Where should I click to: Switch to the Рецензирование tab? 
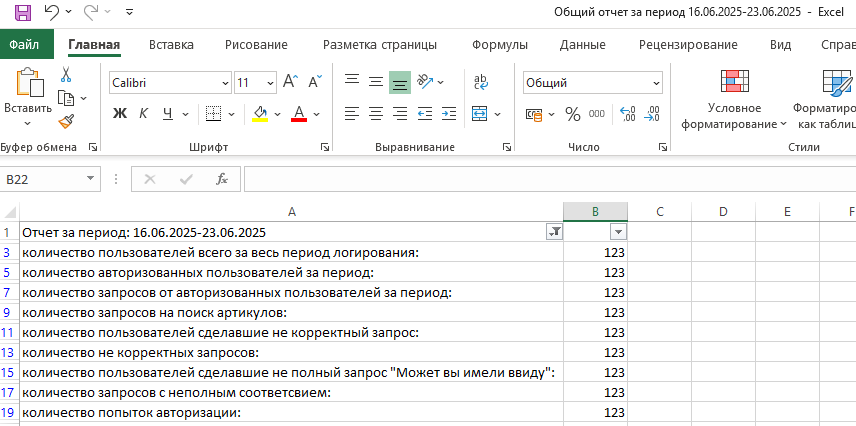coord(688,45)
